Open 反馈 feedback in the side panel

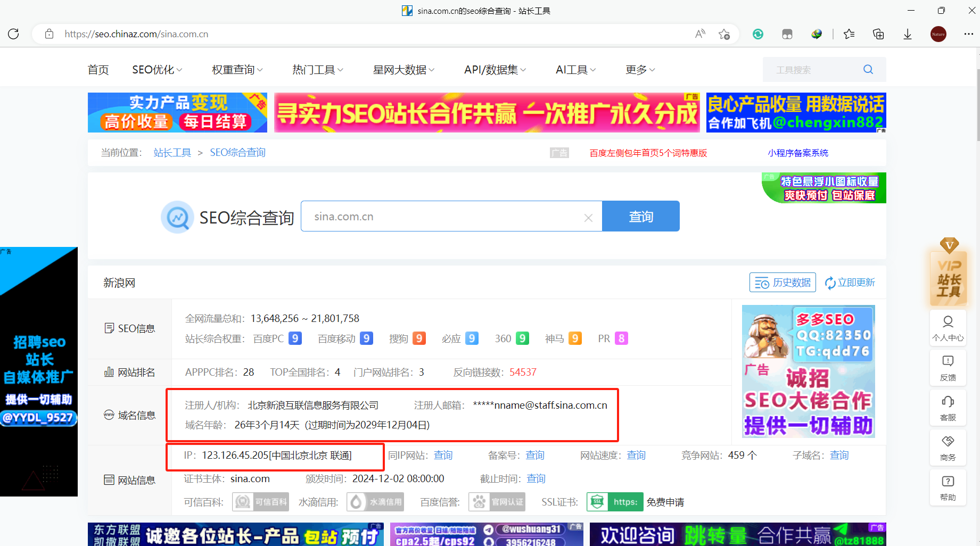click(948, 369)
